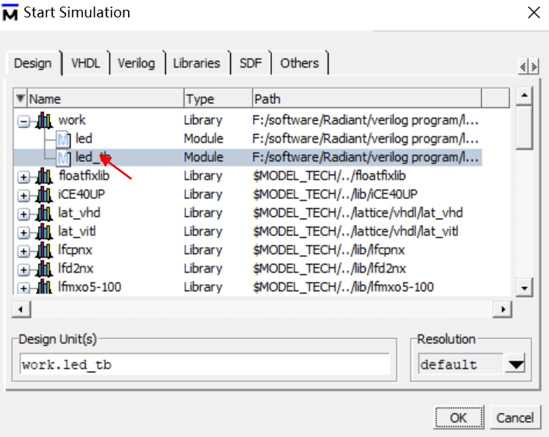Click the Cancel button
Screen dimensions: 549x437
515,418
